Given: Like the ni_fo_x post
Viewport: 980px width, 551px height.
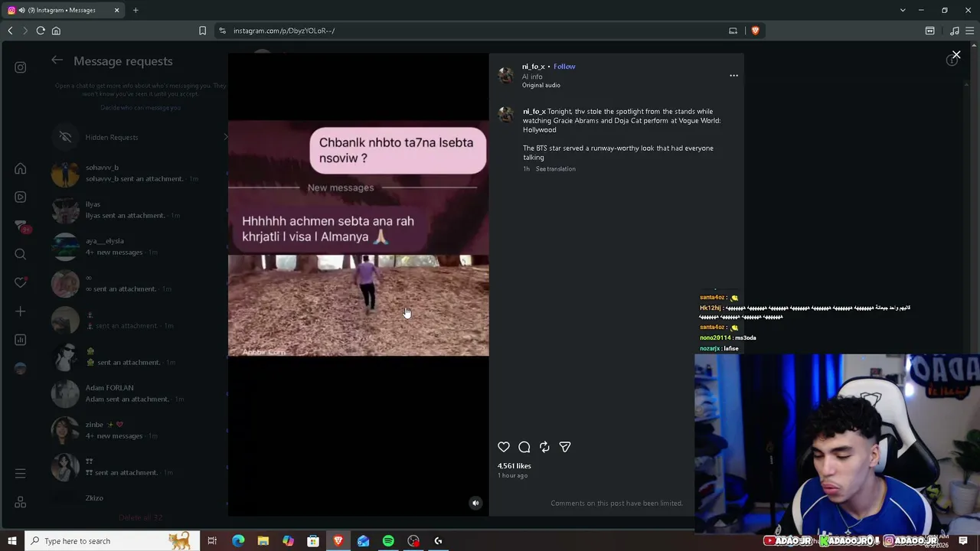Looking at the screenshot, I should 504,447.
